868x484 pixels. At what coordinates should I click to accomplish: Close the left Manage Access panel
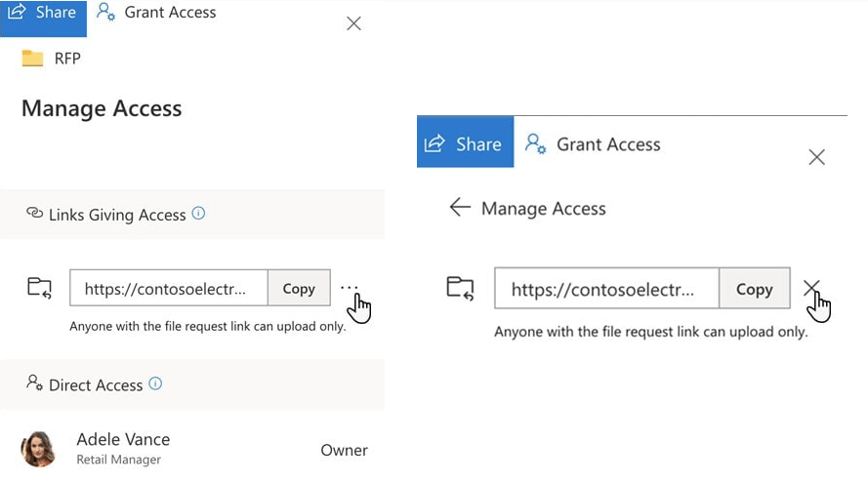click(x=353, y=23)
